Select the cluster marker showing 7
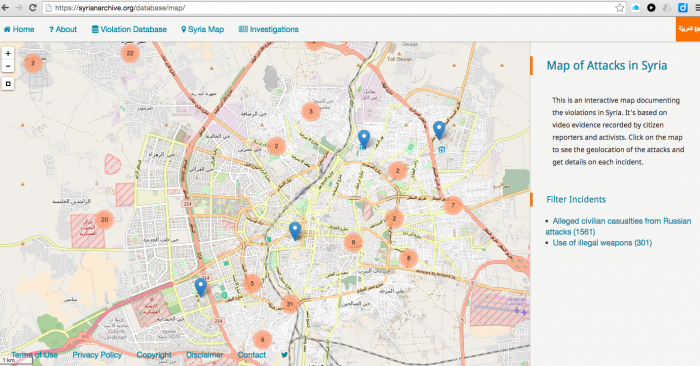700x366 pixels. click(x=453, y=205)
